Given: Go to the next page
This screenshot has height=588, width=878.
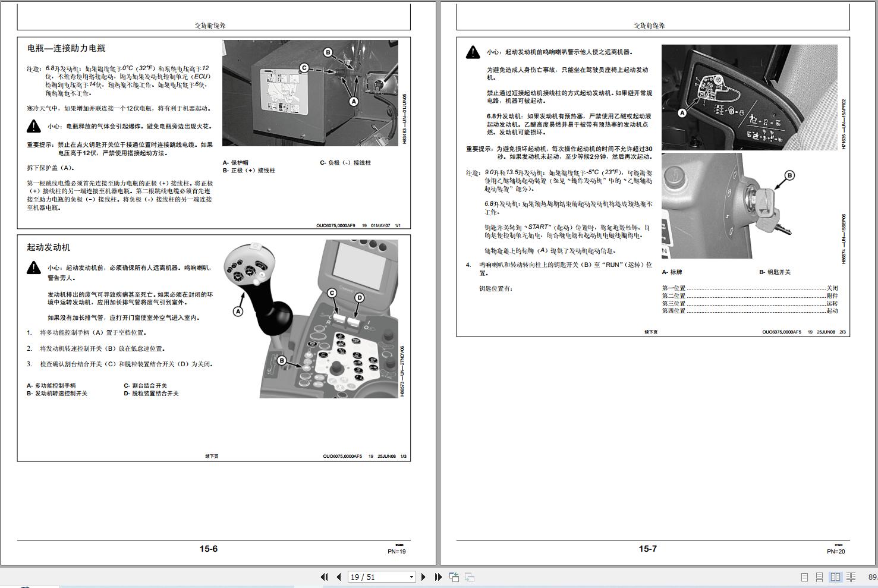Looking at the screenshot, I should (423, 577).
